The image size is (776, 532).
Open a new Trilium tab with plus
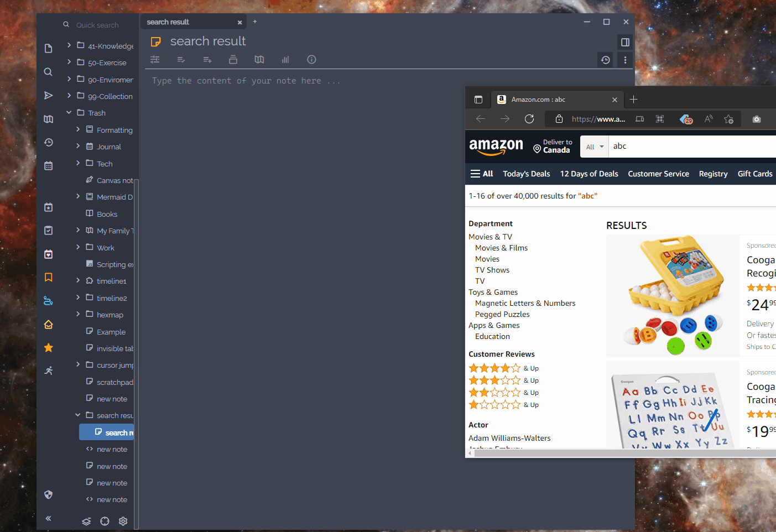click(255, 22)
